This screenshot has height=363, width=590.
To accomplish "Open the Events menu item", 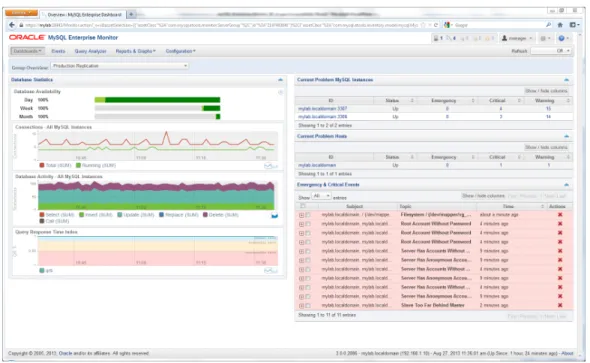I will click(x=58, y=51).
